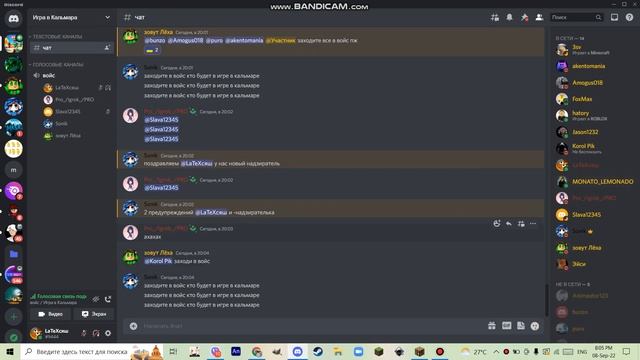
Task: Click the Экран screen share button
Action: click(93, 314)
